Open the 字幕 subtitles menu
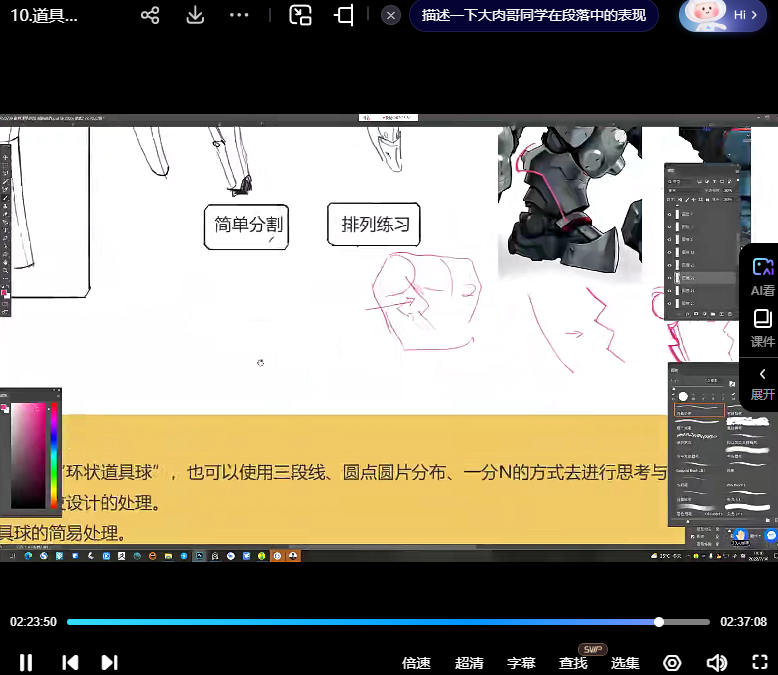The image size is (778, 675). pos(521,662)
